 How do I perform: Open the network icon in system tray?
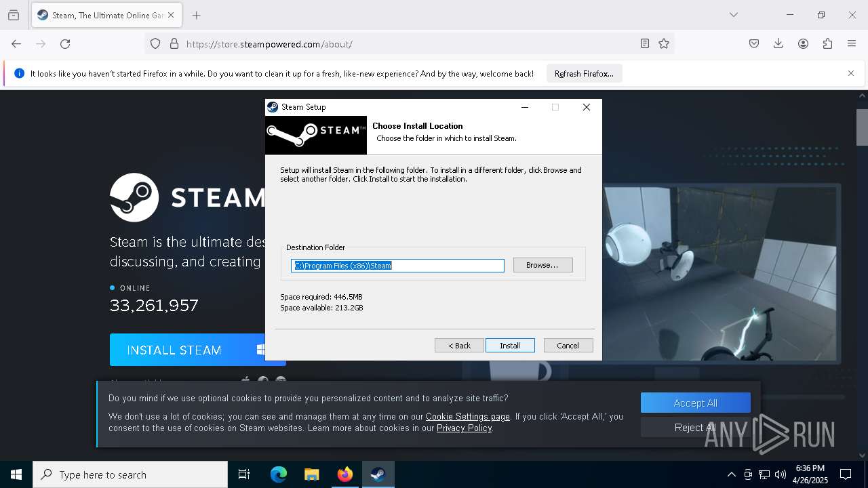pyautogui.click(x=764, y=474)
